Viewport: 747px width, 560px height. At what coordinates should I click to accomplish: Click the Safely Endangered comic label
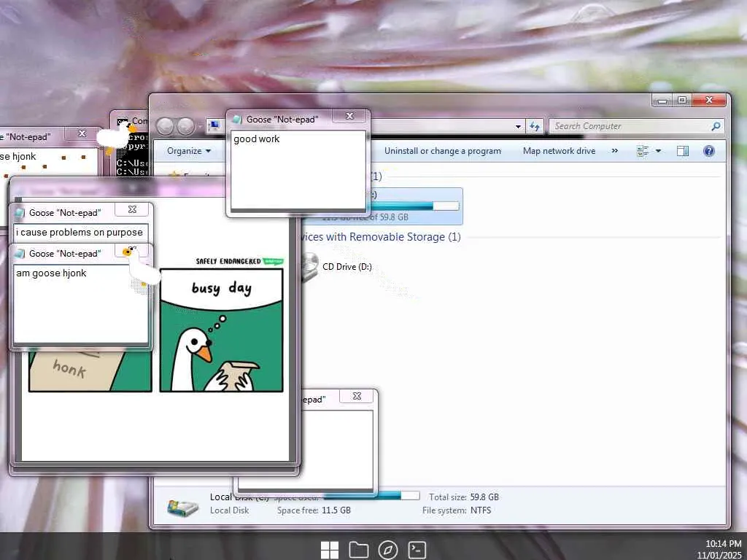click(x=239, y=262)
